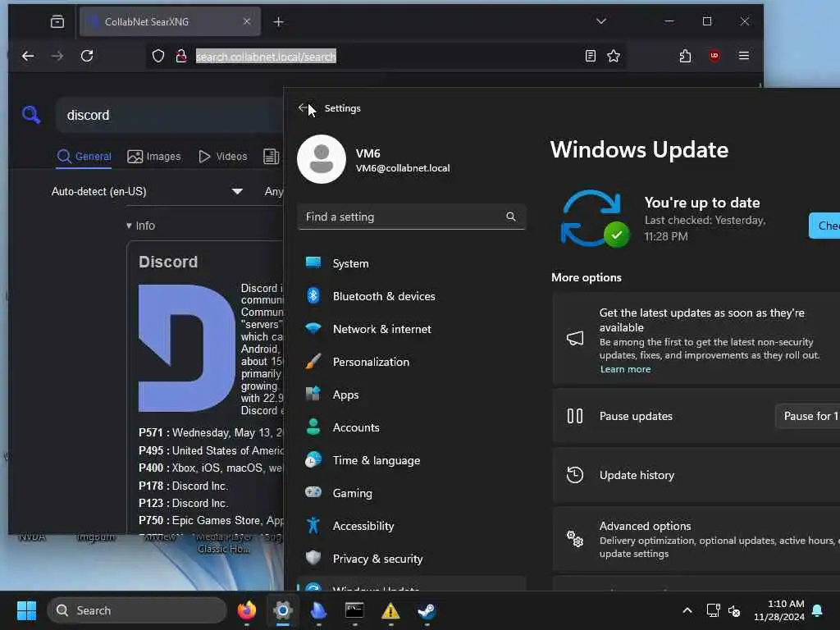Click the site security padlock icon
This screenshot has width=840, height=630.
click(x=181, y=56)
